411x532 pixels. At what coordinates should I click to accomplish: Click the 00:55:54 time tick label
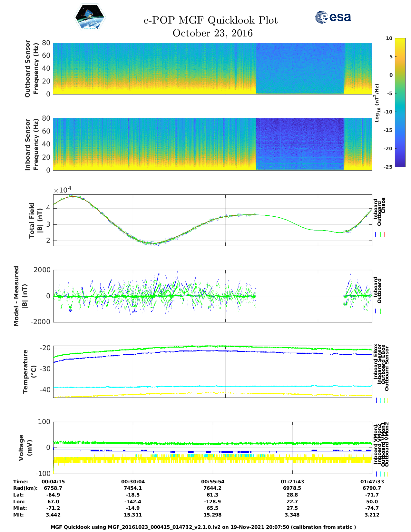[212, 482]
